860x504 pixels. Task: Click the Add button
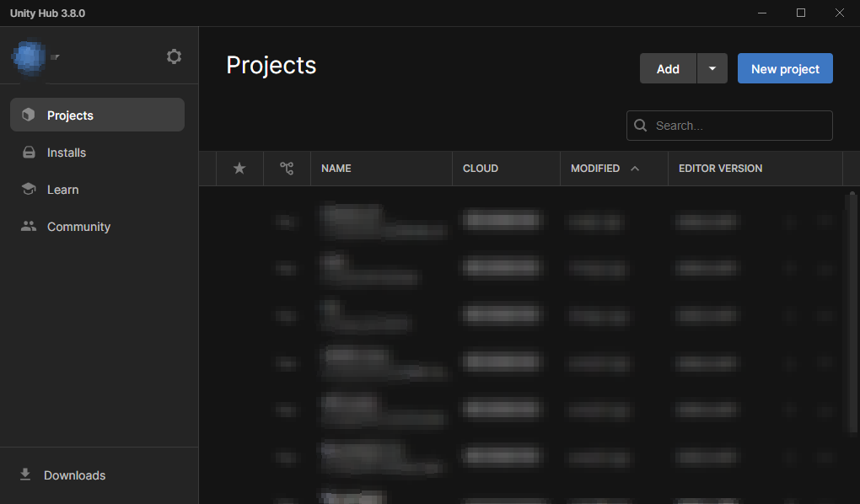668,68
